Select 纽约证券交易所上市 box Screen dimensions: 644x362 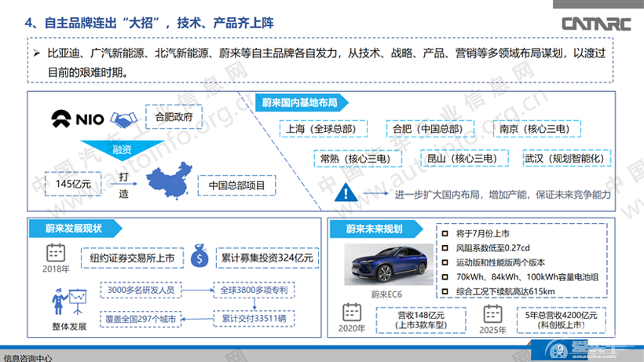pos(132,258)
